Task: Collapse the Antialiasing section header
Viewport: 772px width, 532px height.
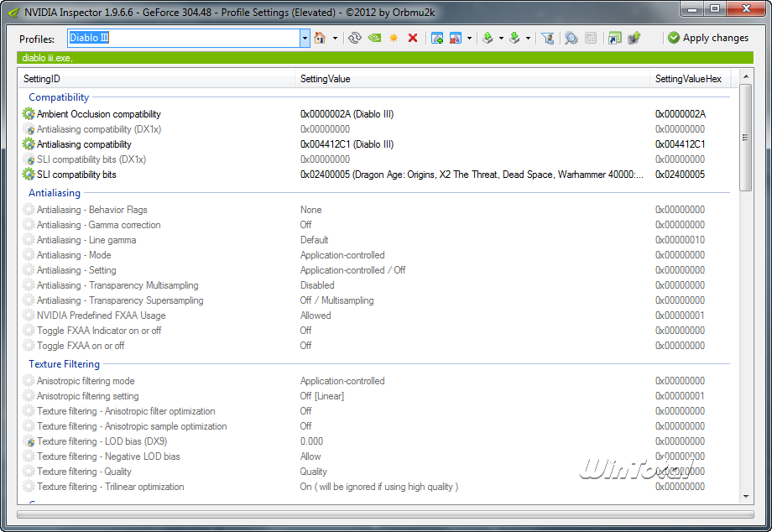Action: (x=55, y=193)
